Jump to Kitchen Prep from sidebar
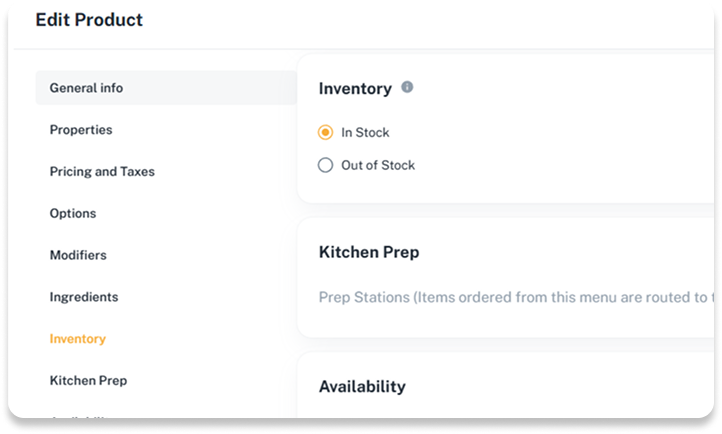Image resolution: width=722 pixels, height=434 pixels. [x=88, y=381]
